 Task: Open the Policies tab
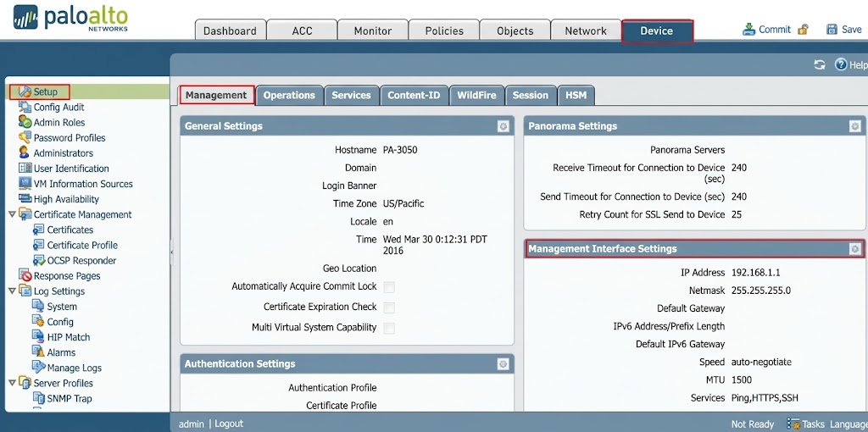444,30
